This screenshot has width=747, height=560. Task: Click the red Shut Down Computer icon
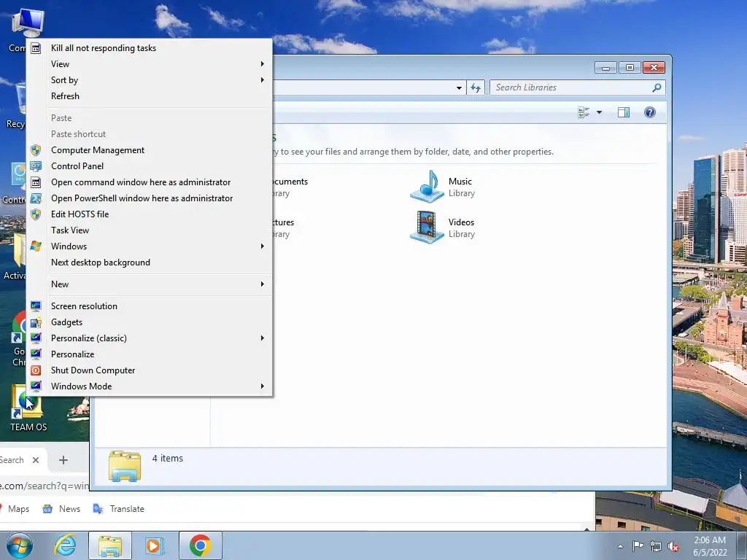[x=36, y=370]
